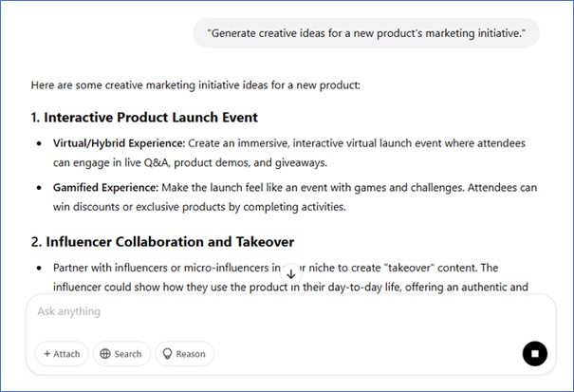Select the Interactive Product Launch Event heading
574x392 pixels.
pos(144,118)
